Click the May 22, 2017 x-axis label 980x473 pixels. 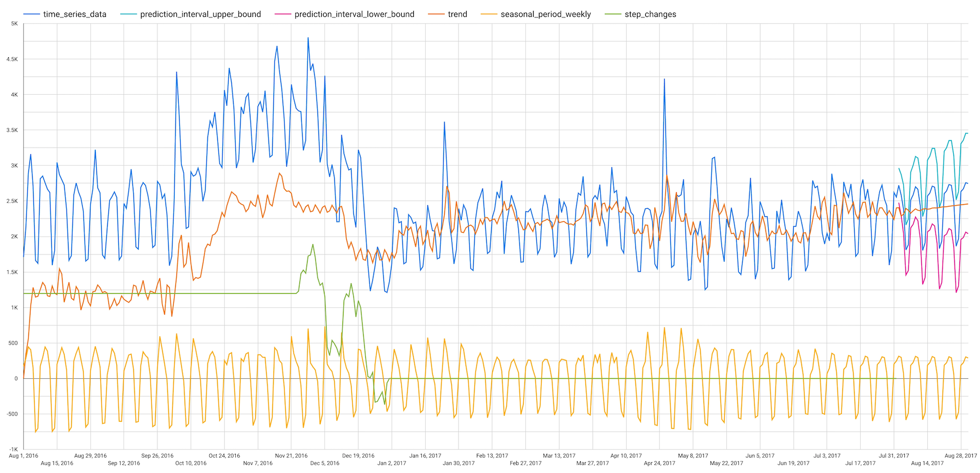pos(727,463)
